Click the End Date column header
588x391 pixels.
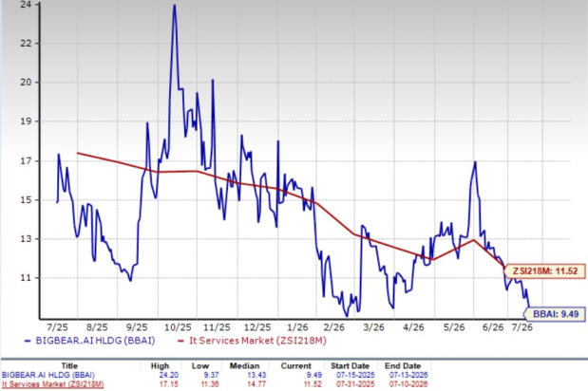(403, 365)
